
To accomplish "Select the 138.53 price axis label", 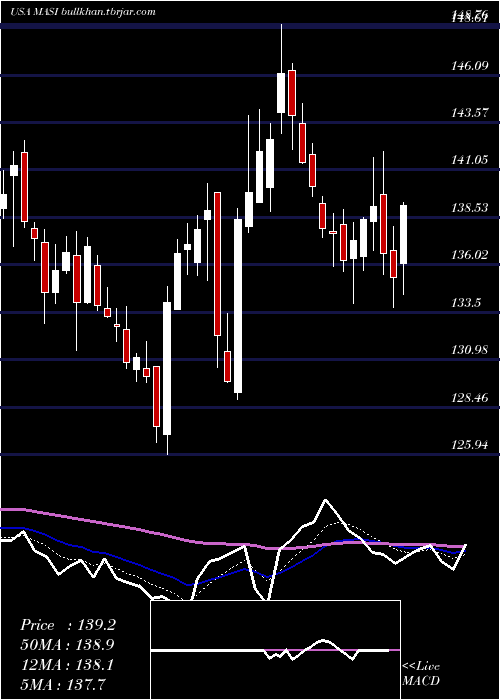I will pos(469,208).
